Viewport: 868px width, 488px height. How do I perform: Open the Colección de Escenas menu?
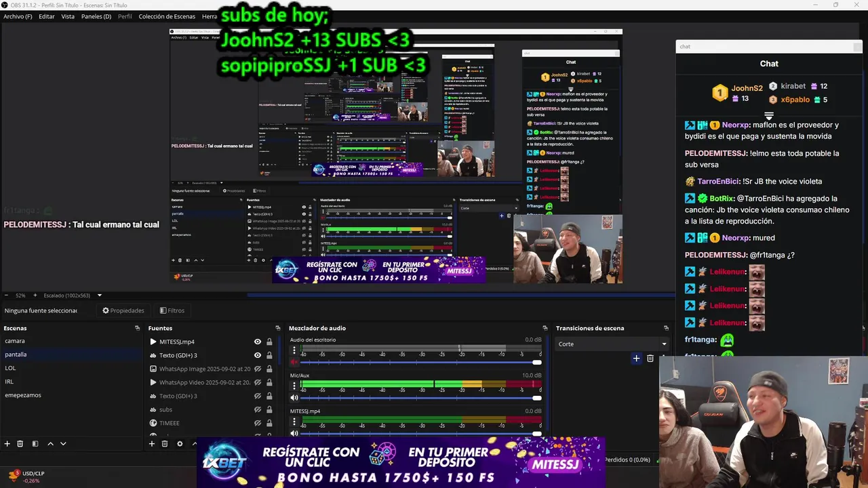coord(167,16)
